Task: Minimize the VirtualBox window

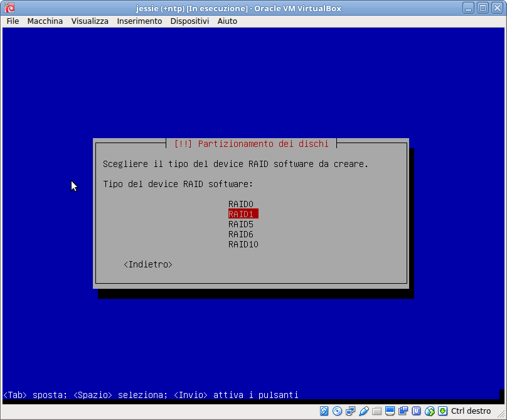Action: (x=468, y=8)
